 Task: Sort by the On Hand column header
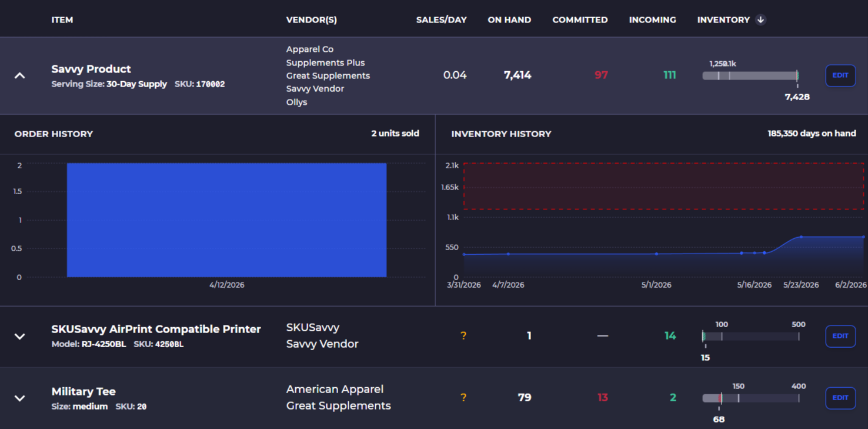[509, 20]
